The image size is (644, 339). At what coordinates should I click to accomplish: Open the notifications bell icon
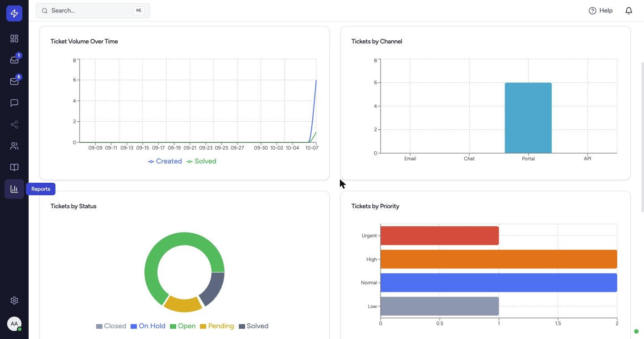click(x=629, y=10)
